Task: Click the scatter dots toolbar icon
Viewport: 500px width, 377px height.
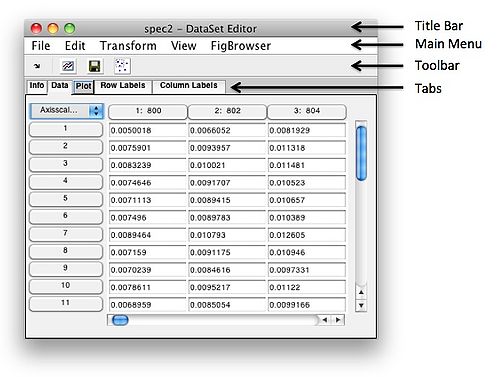Action: (122, 66)
